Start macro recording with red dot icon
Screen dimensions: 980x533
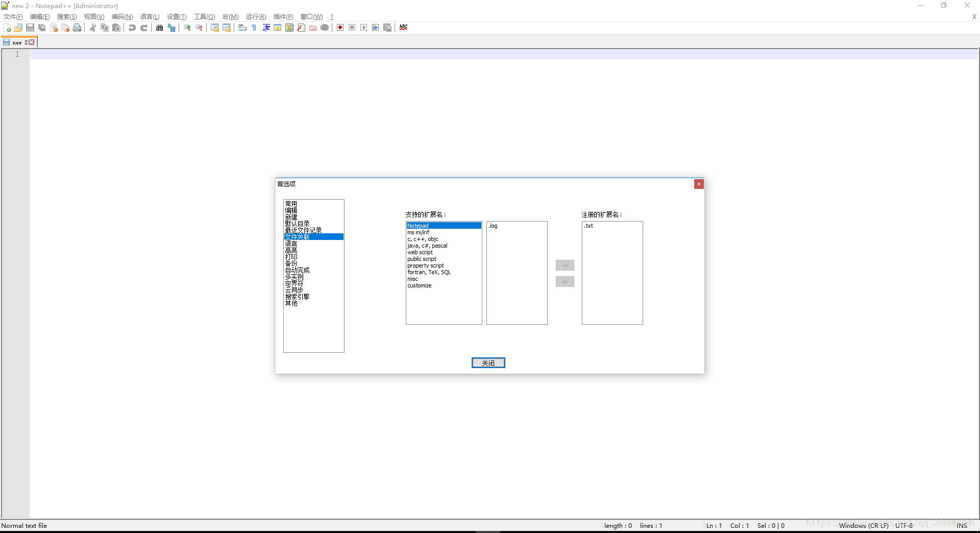pyautogui.click(x=340, y=28)
